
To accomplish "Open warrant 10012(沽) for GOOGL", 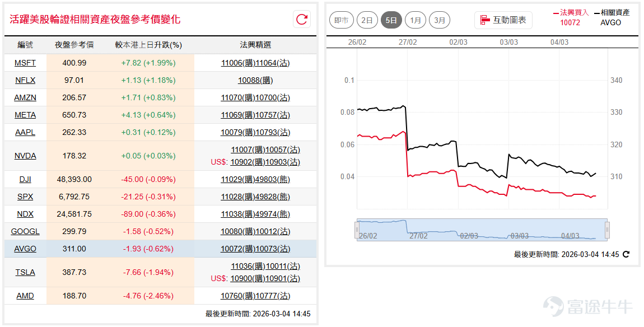I will click(273, 231).
